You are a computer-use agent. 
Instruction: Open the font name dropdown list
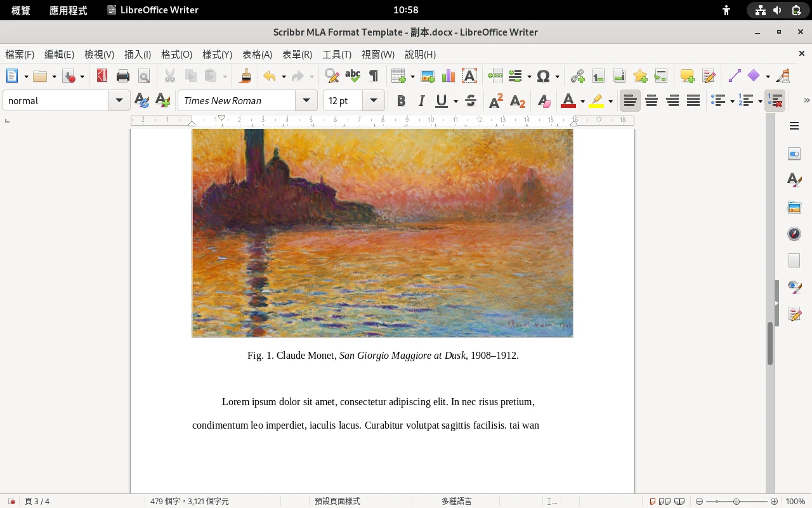click(x=306, y=101)
